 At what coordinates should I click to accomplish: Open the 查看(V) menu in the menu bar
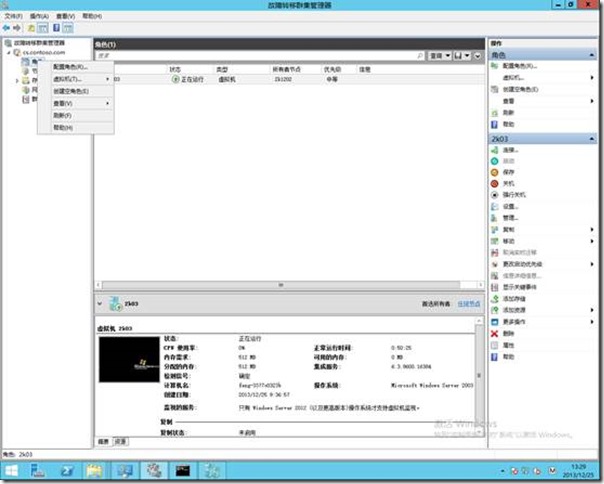(x=65, y=16)
